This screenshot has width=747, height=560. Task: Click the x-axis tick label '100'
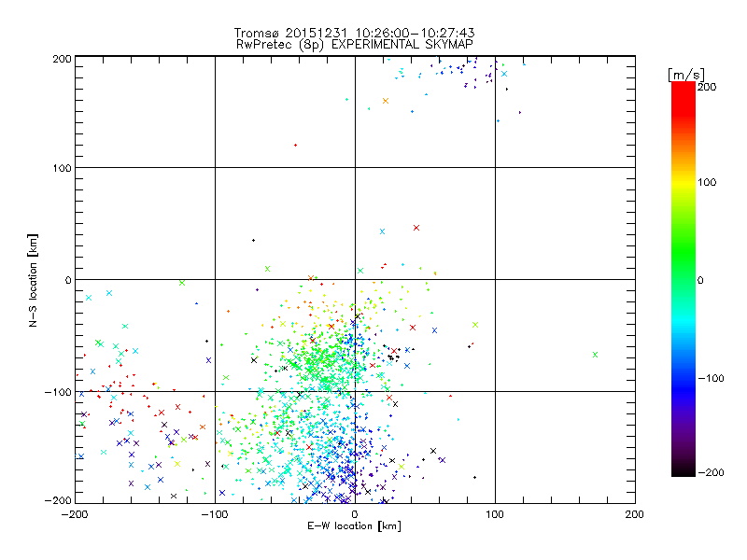[x=495, y=514]
